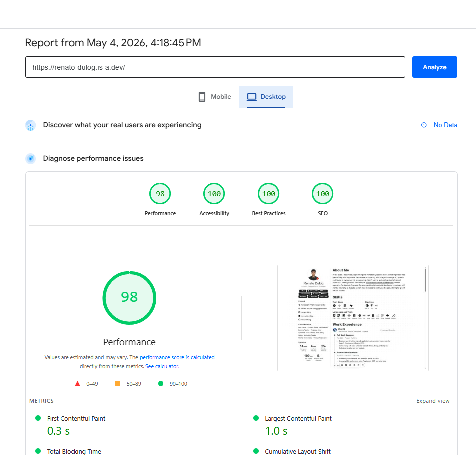Click the real users experience chart icon

[x=31, y=125]
